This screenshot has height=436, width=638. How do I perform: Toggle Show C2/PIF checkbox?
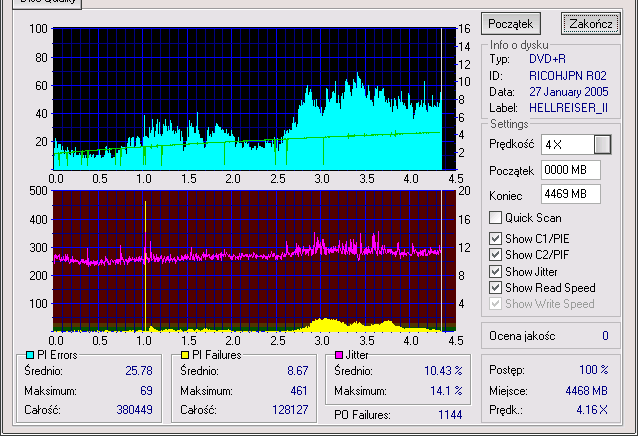(x=495, y=255)
